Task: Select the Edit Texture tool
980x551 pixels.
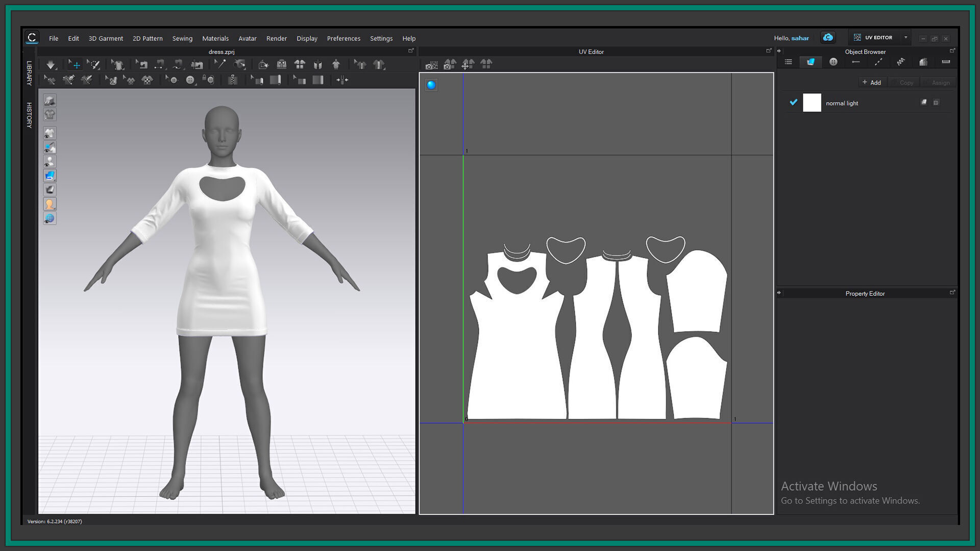Action: pos(111,80)
